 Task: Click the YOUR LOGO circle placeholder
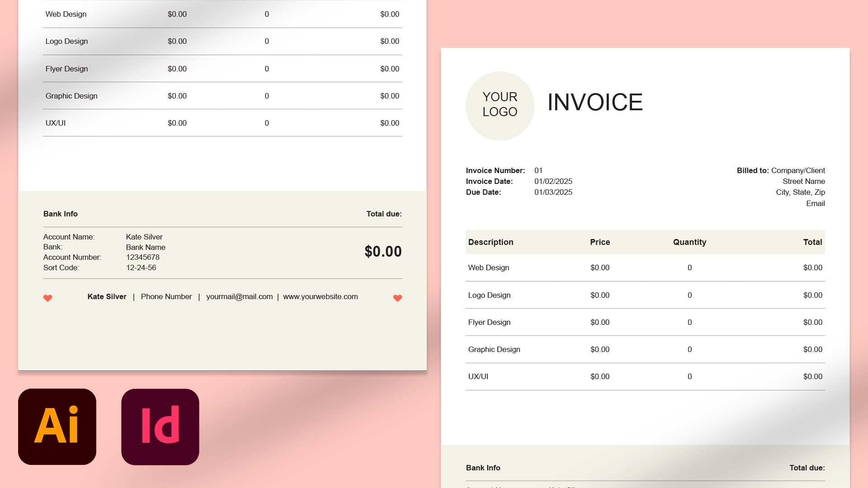[500, 106]
